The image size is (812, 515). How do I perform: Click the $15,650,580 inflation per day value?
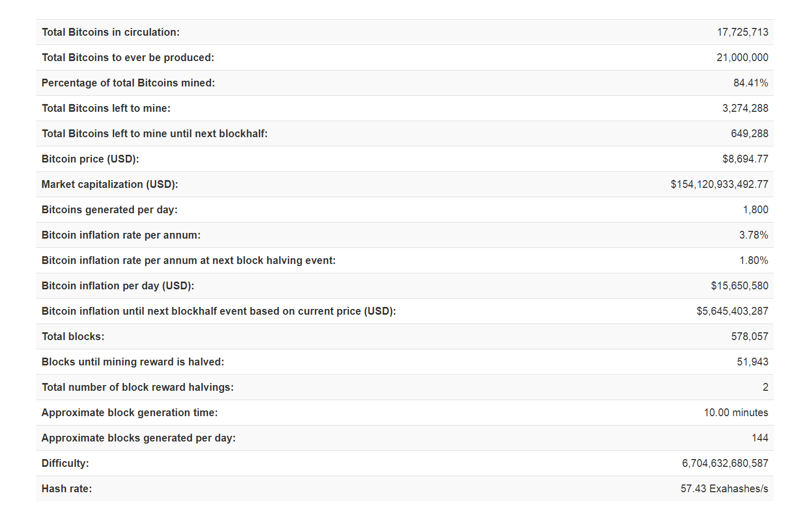point(739,286)
